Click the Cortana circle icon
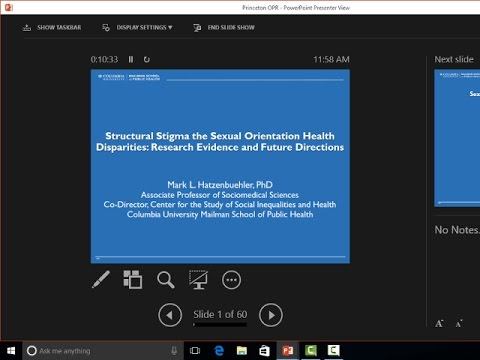Viewport: 480px width, 360px height. 31,351
